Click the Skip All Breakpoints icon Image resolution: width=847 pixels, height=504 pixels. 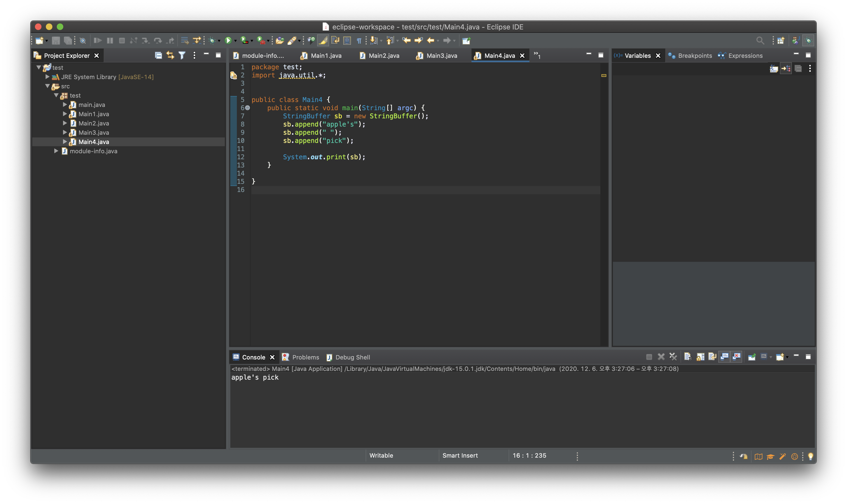[x=83, y=41]
